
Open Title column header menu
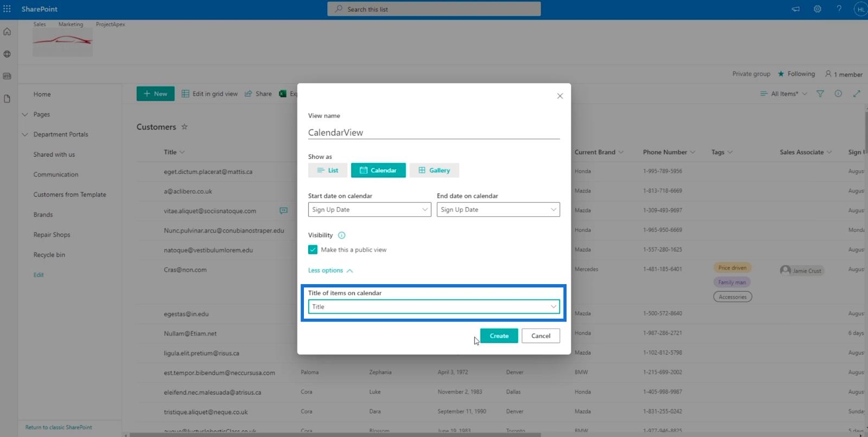(x=174, y=152)
